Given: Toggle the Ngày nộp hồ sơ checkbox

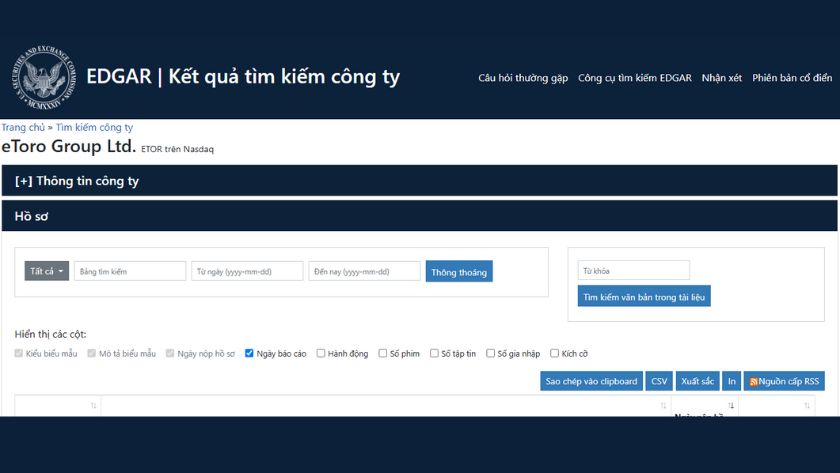Looking at the screenshot, I should click(170, 353).
